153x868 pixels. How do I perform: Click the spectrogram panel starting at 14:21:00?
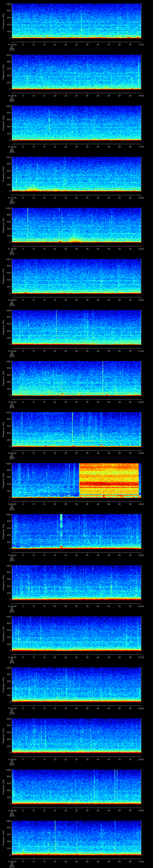(x=76, y=378)
